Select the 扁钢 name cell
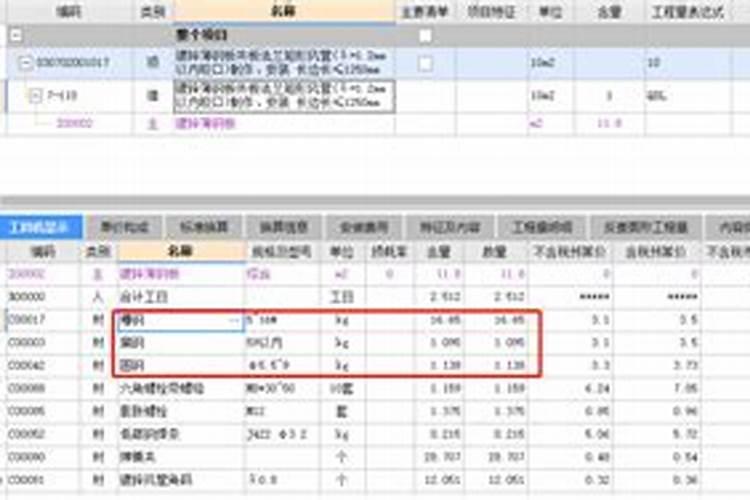 180,321
